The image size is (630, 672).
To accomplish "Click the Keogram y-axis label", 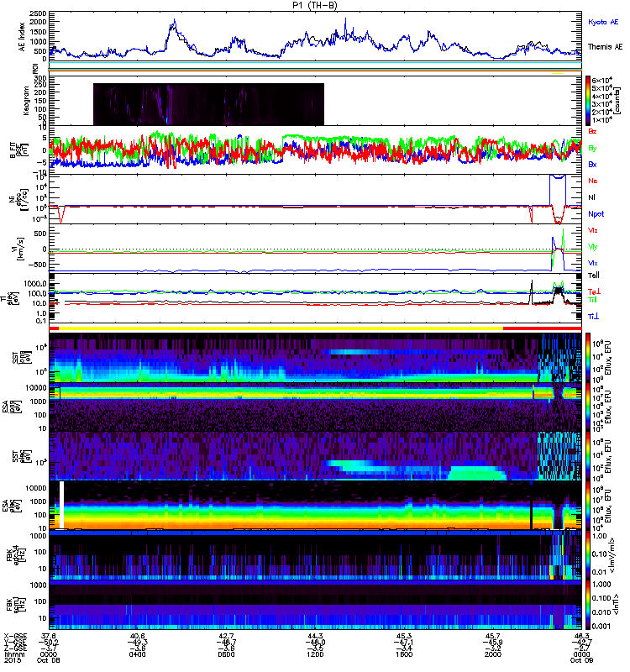I will point(25,100).
